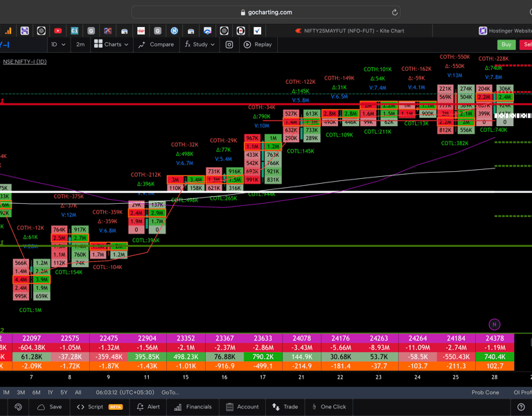The image size is (532, 416).
Task: Open the orange bar-chart analytics bookmark
Action: tap(8, 31)
